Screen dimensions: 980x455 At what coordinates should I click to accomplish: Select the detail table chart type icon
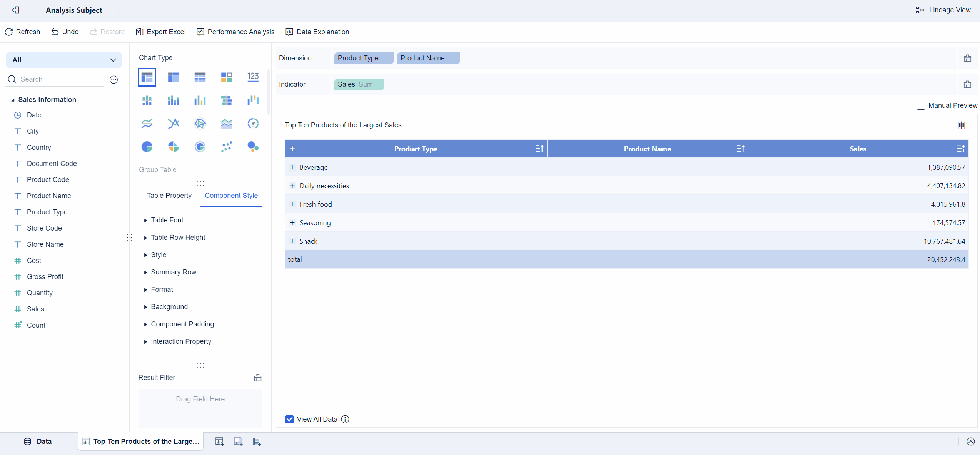200,77
